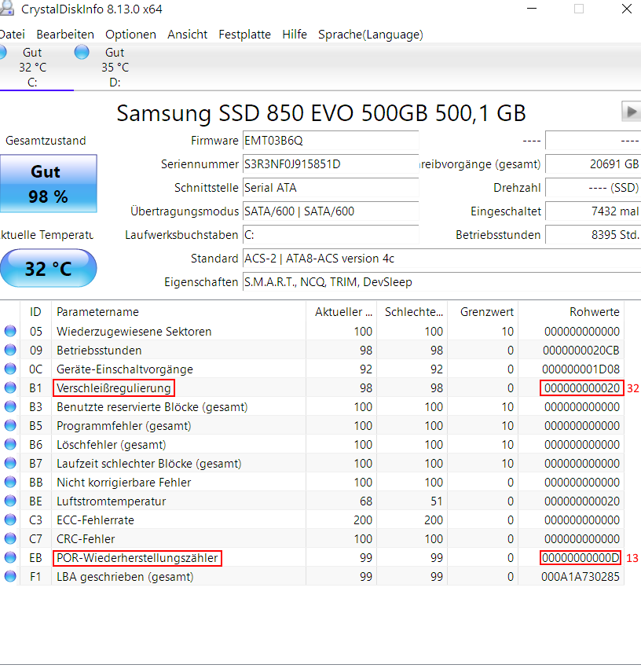Open the Festplatte menu

coord(244,35)
